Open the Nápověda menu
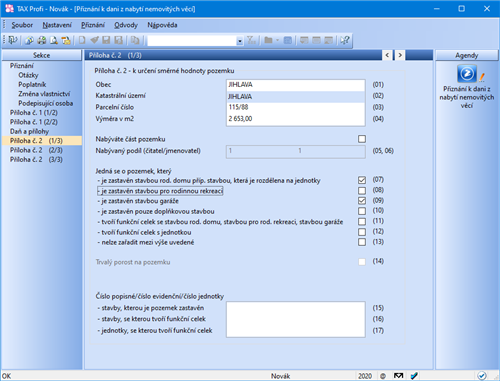 click(x=162, y=25)
